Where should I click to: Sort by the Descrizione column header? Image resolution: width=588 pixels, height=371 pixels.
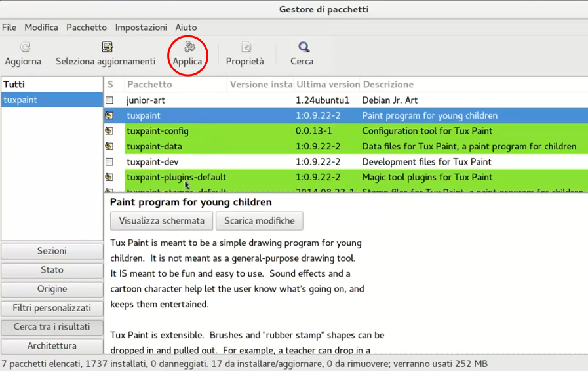coord(388,85)
